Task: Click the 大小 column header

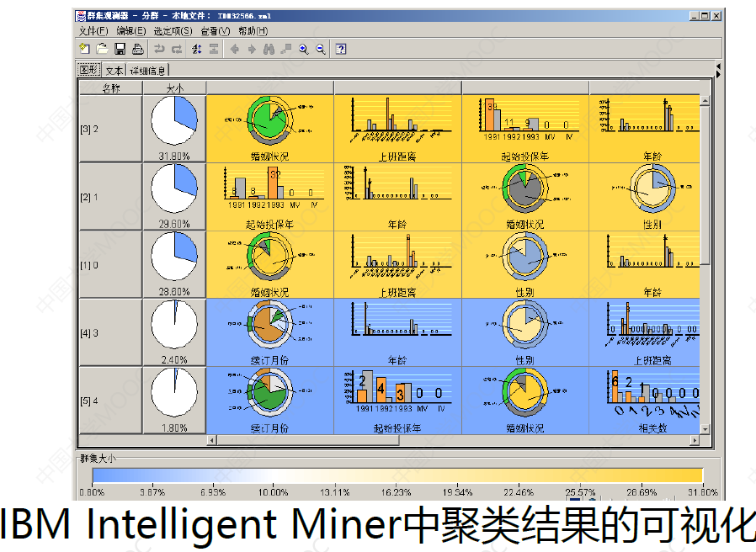Action: [174, 88]
